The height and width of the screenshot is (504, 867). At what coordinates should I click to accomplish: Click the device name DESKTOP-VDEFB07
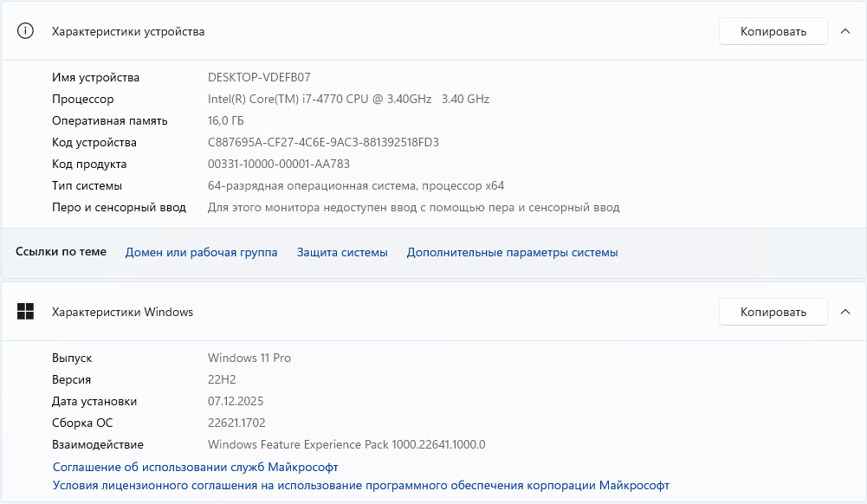pyautogui.click(x=259, y=77)
